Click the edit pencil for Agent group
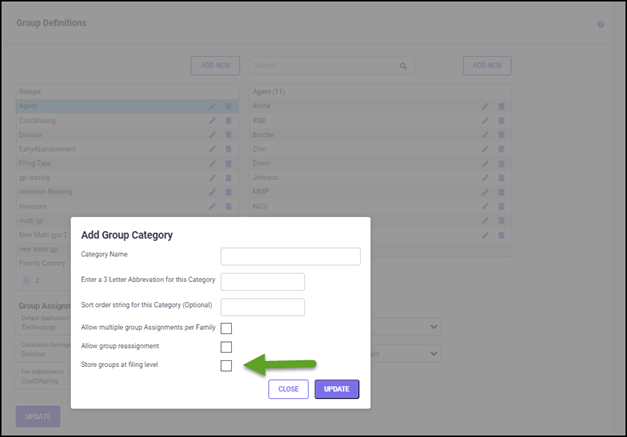627x437 pixels. click(212, 106)
